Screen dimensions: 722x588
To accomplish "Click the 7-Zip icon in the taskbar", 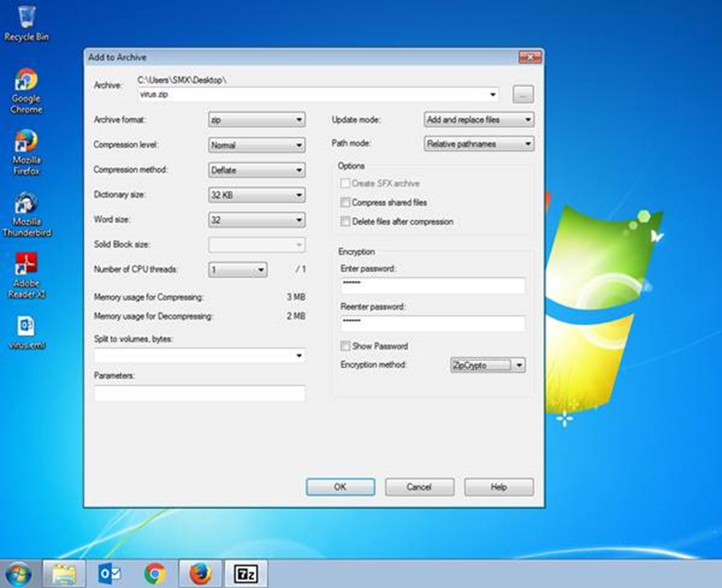I will [246, 574].
